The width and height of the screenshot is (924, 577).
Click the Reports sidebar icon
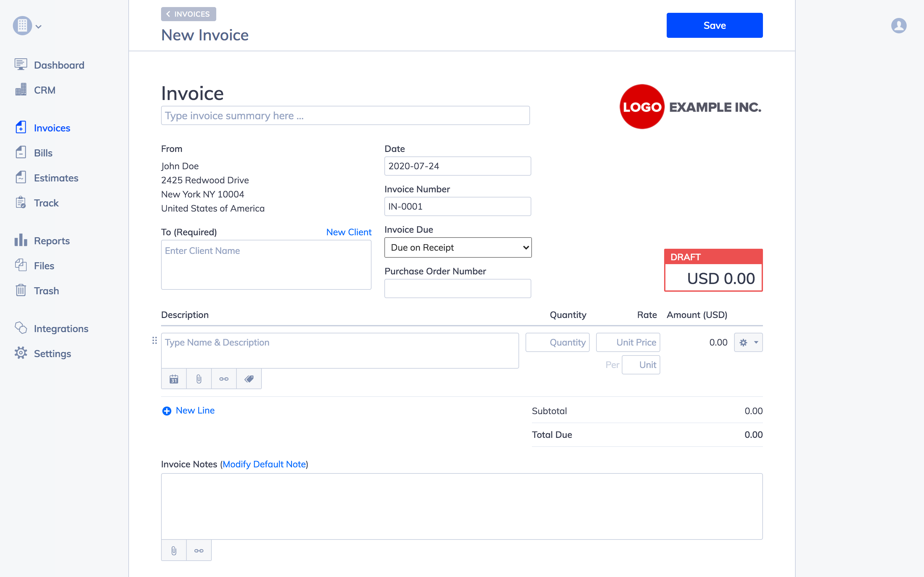[x=21, y=240]
